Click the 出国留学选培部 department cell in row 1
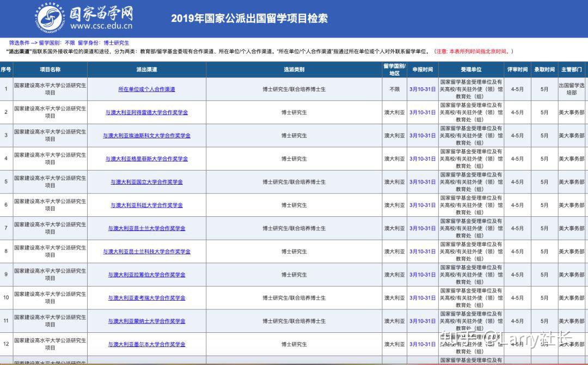 (572, 89)
